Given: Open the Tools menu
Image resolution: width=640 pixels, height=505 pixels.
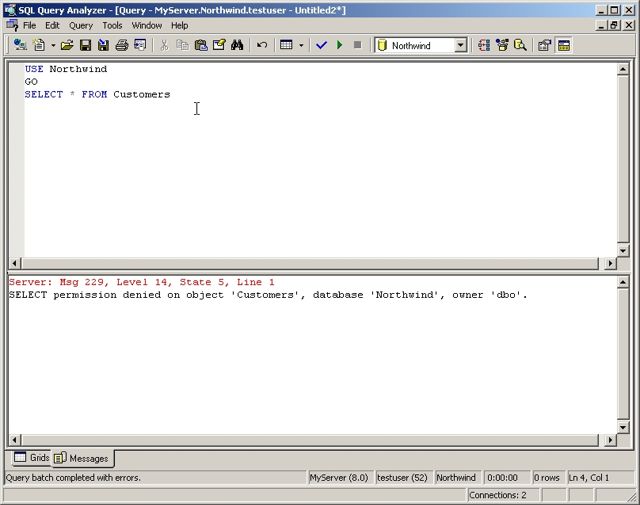Looking at the screenshot, I should 112,25.
